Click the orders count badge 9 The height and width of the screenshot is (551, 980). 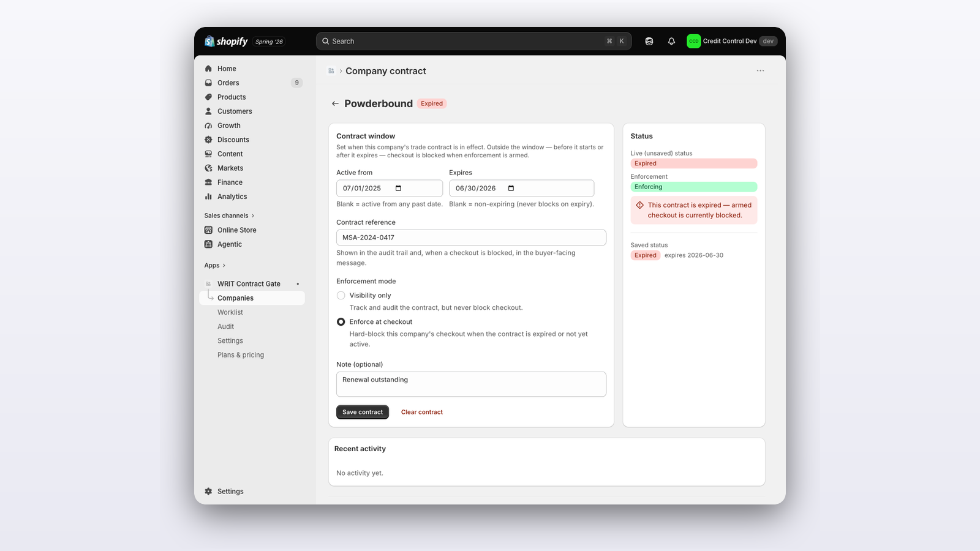[297, 83]
